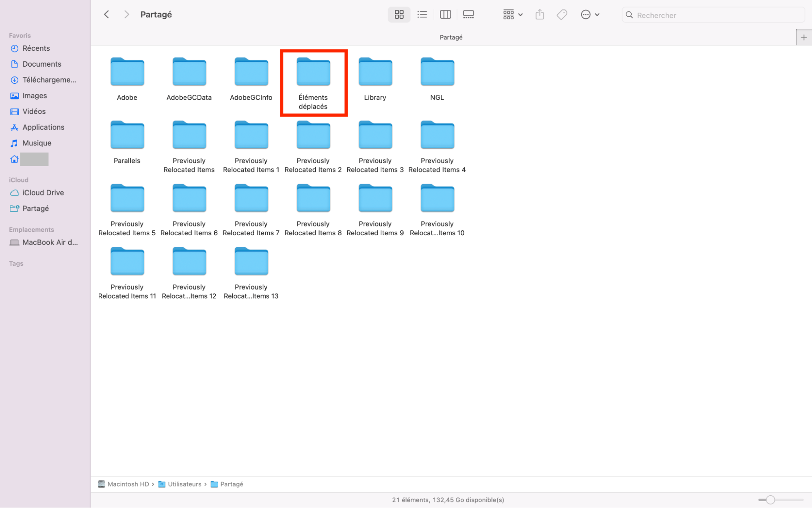Viewport: 812px width, 508px height.
Task: Click the status bar item count text
Action: point(448,500)
